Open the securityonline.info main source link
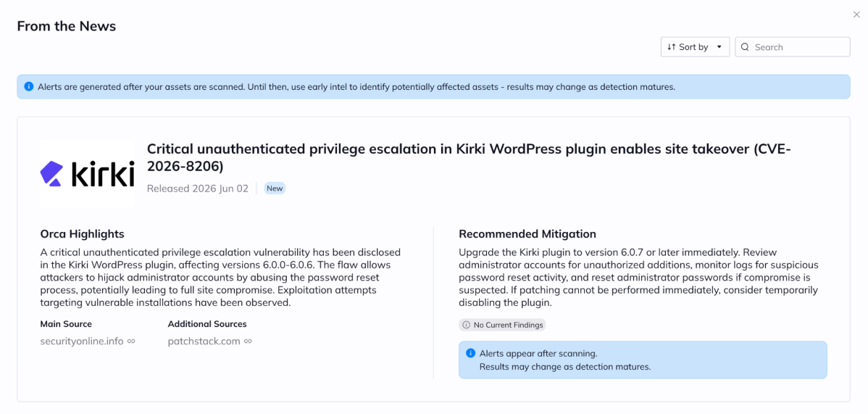868x414 pixels. (82, 341)
